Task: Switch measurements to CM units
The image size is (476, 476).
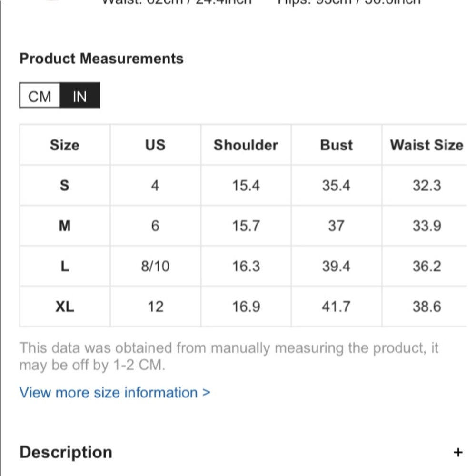Action: point(40,97)
